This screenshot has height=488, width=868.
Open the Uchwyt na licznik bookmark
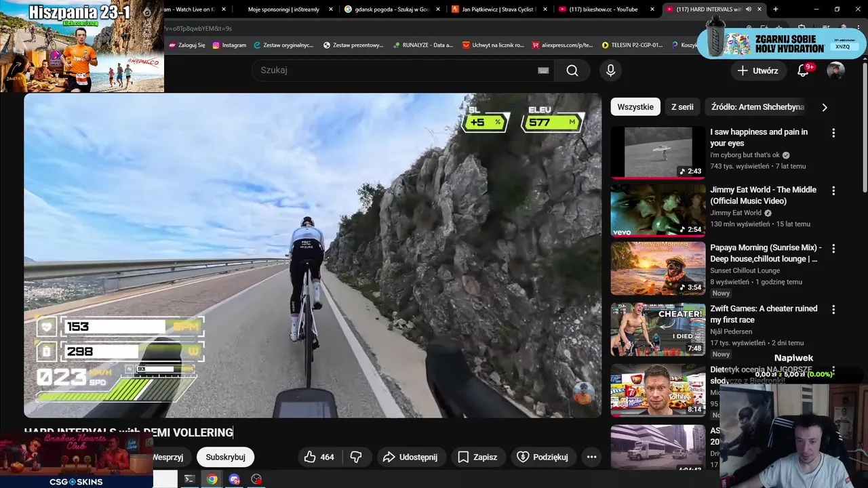click(494, 45)
